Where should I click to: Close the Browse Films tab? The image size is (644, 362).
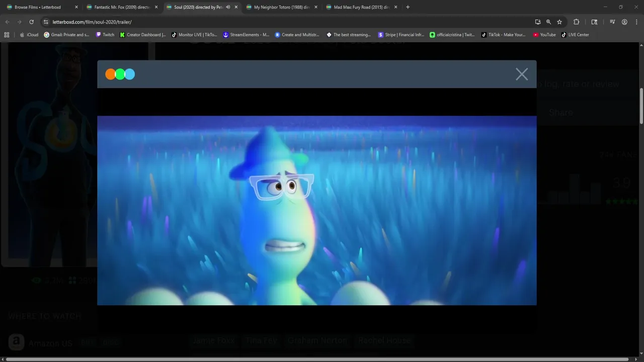[x=76, y=7]
